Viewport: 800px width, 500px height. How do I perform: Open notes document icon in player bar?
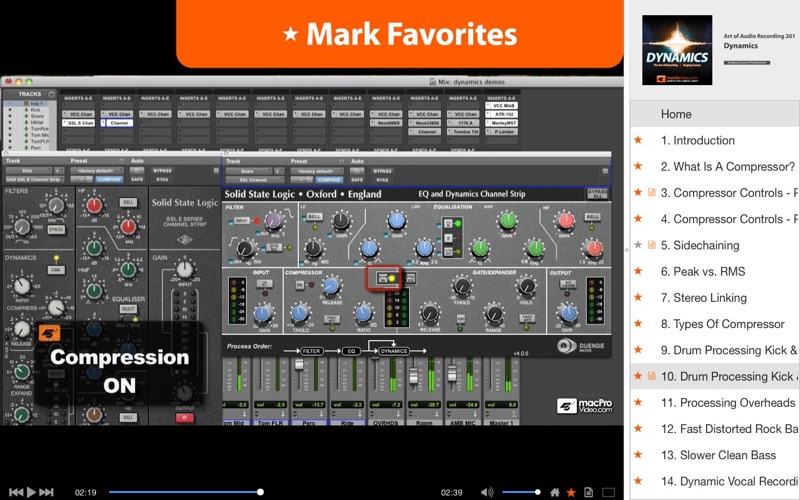point(588,492)
